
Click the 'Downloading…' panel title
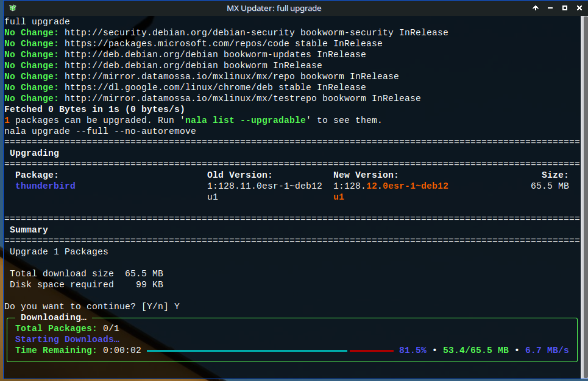coord(54,317)
